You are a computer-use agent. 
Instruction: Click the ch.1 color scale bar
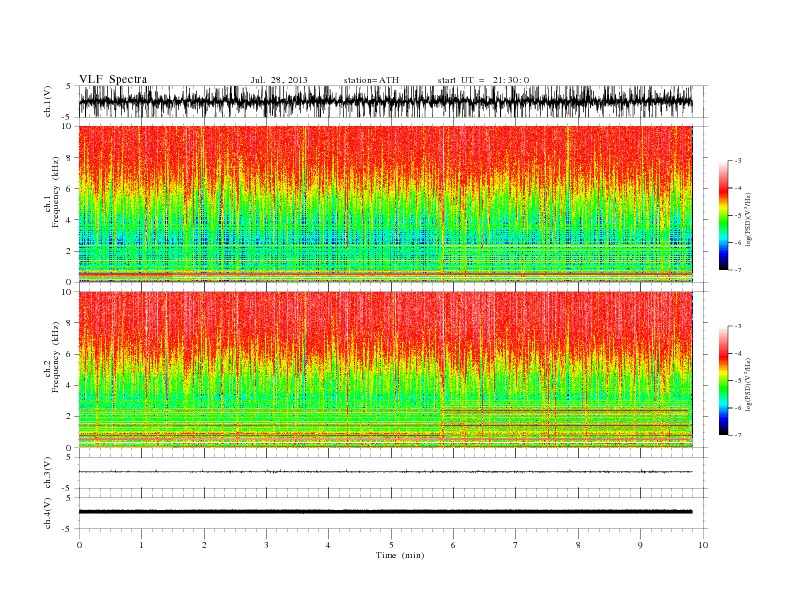pos(723,216)
